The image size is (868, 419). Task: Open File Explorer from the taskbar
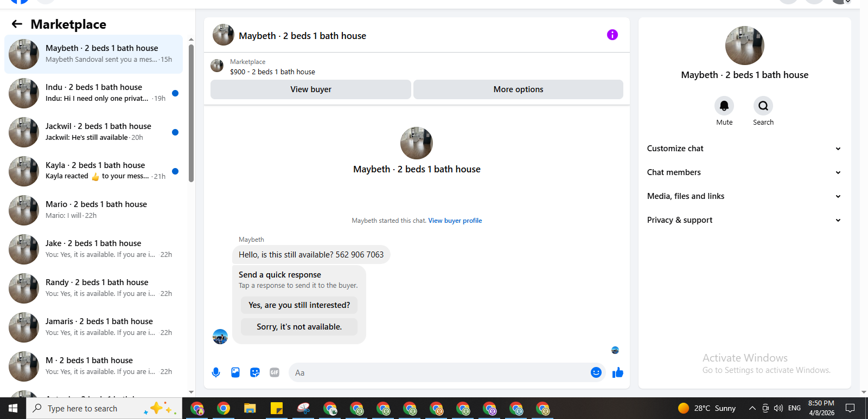click(x=250, y=408)
